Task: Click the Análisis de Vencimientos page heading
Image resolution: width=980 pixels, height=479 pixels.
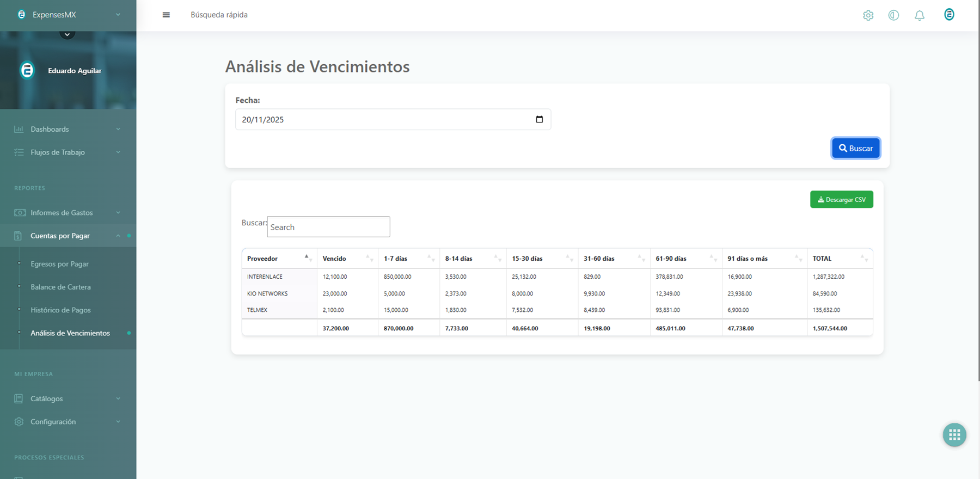Action: pyautogui.click(x=317, y=66)
